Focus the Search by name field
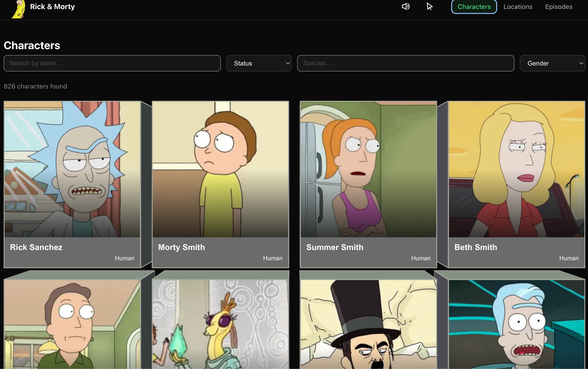588x369 pixels. point(112,63)
